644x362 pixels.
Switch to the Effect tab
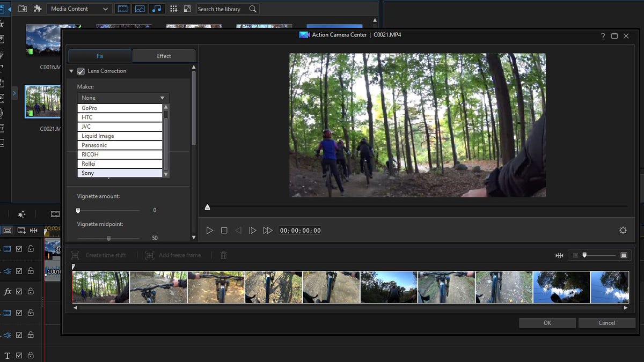coord(164,56)
